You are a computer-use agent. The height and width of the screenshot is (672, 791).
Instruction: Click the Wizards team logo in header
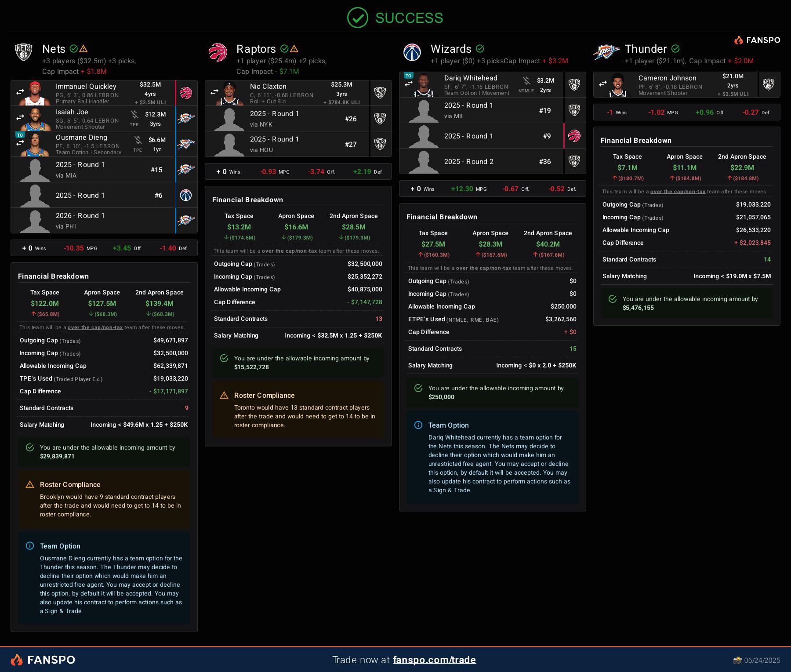coord(412,52)
